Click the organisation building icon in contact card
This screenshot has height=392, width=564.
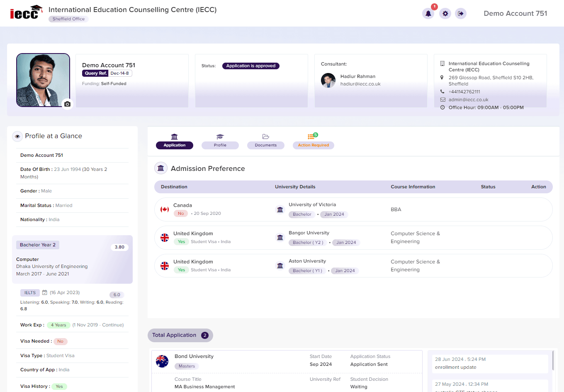tap(442, 63)
